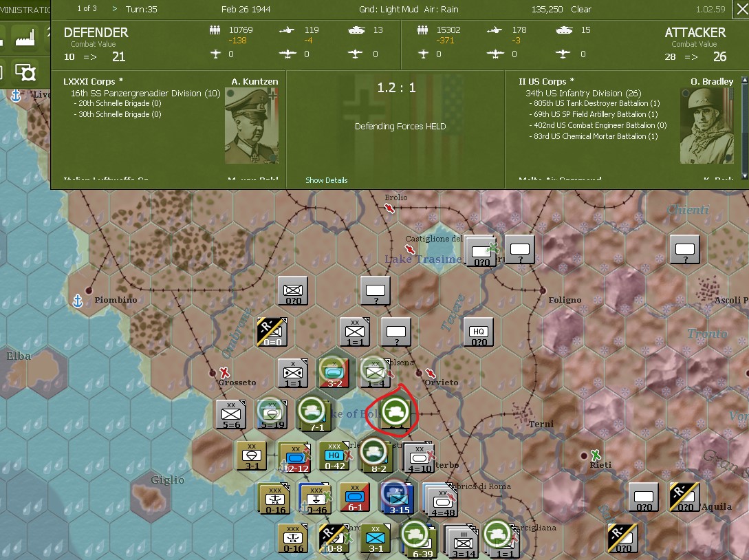Switch to the Administration tab
This screenshot has width=749, height=560.
pos(25,9)
